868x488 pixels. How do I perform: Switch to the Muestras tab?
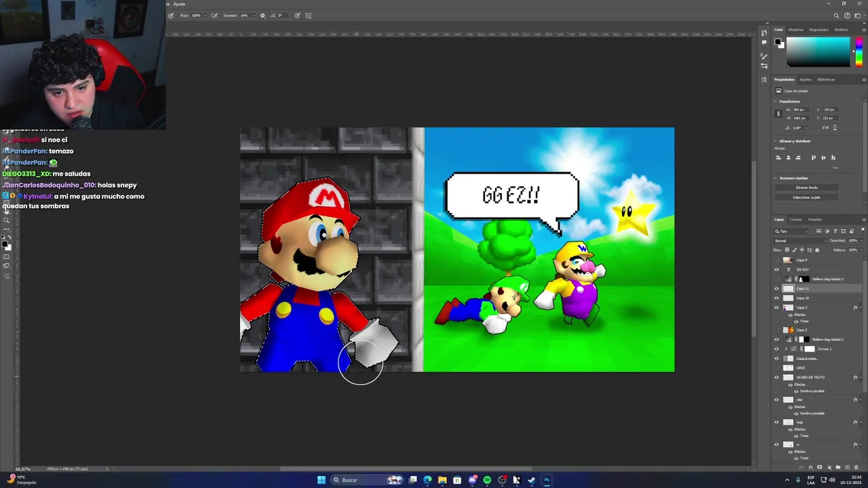click(796, 30)
